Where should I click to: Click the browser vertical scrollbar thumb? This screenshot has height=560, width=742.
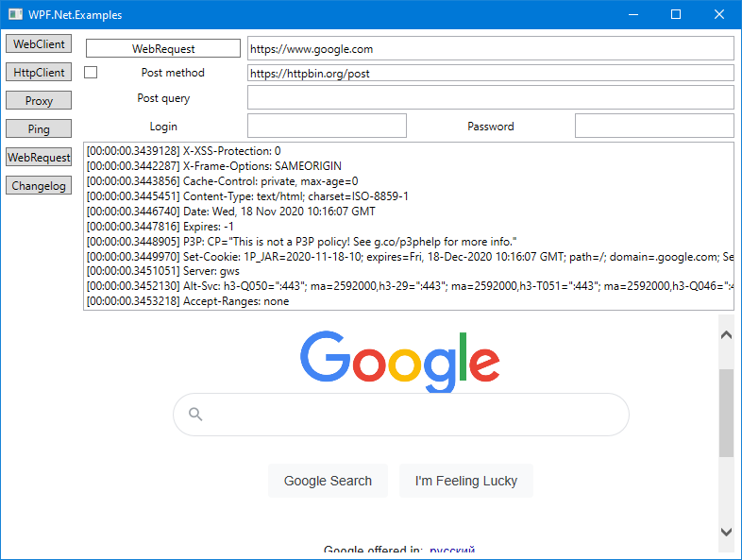point(726,413)
